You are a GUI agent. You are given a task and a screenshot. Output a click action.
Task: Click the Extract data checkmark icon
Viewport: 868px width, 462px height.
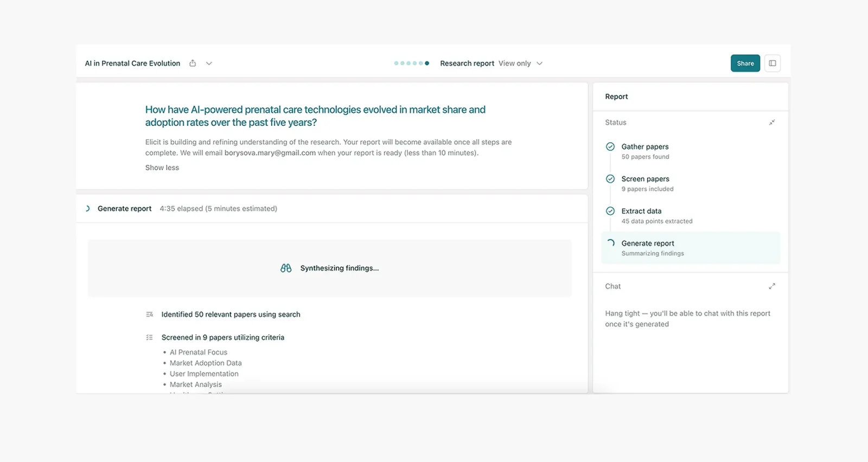(610, 211)
